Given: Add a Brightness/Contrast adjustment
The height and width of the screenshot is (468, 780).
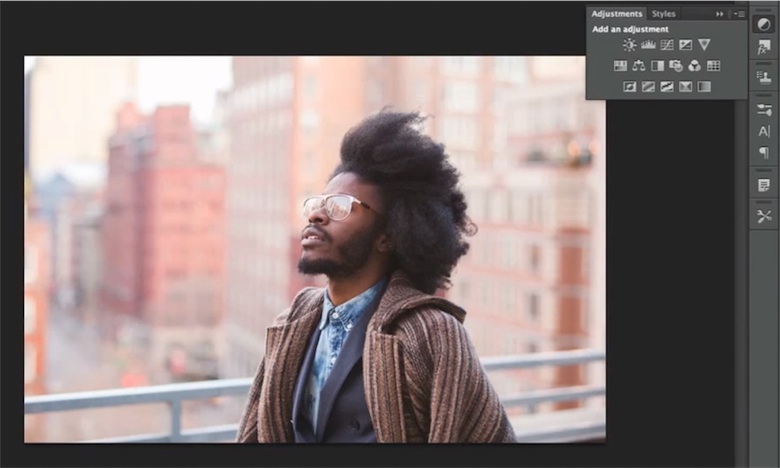Looking at the screenshot, I should [x=629, y=45].
